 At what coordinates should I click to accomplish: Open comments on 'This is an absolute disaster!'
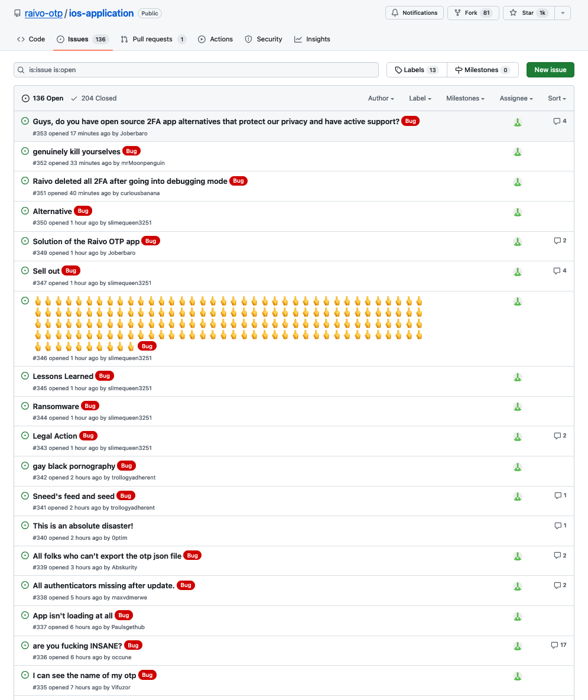(x=560, y=526)
